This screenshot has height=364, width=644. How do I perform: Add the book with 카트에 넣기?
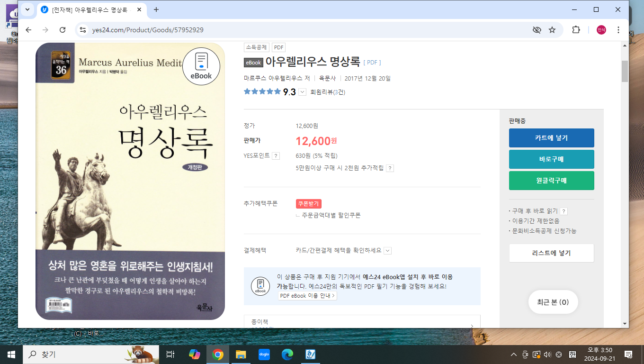pyautogui.click(x=551, y=138)
